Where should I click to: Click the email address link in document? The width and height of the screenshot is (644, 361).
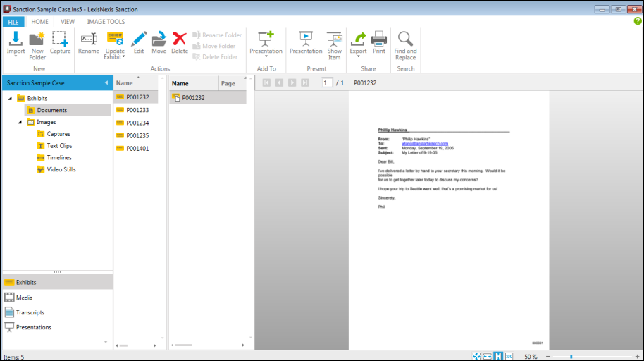pyautogui.click(x=425, y=144)
